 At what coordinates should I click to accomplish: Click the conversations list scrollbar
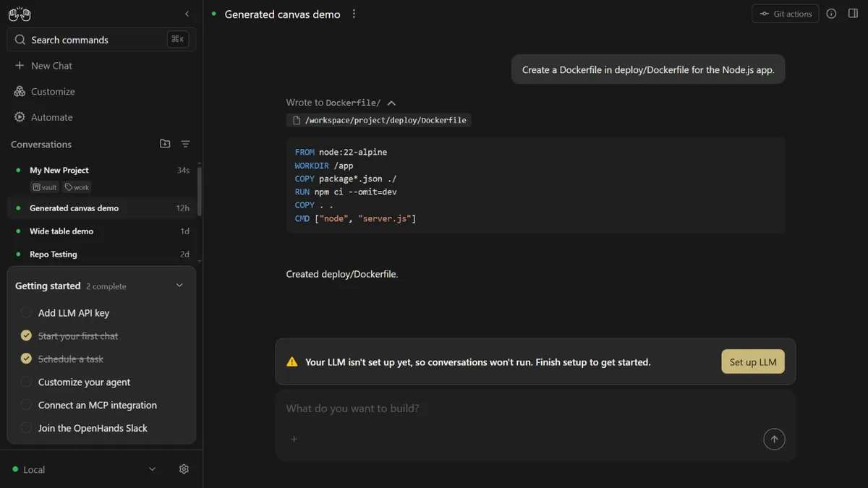(x=200, y=190)
